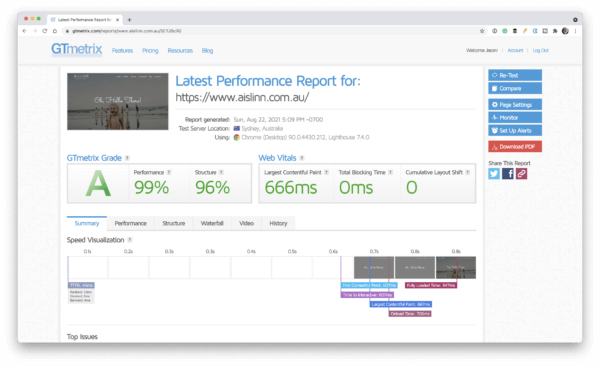Viewport: 600px width, 366px height.
Task: Click the 666ms Largest Contentful Paint value
Action: click(291, 188)
